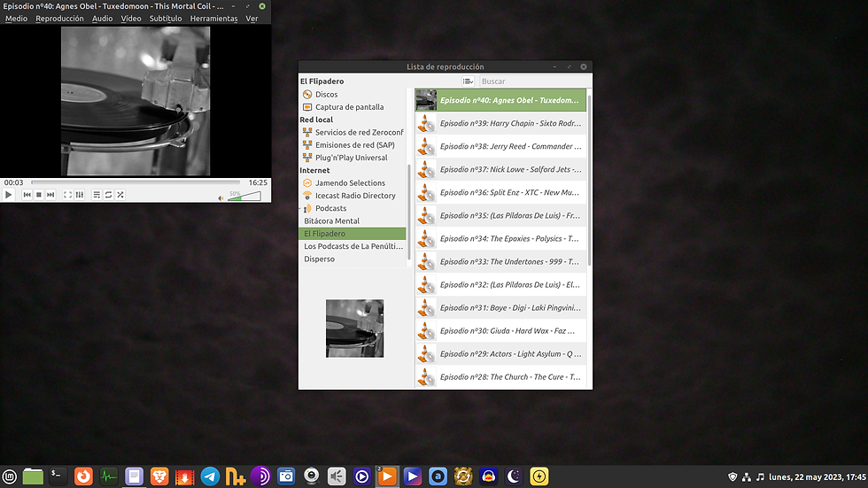Open the webcam app icon in taskbar
This screenshot has width=868, height=488.
[x=312, y=476]
